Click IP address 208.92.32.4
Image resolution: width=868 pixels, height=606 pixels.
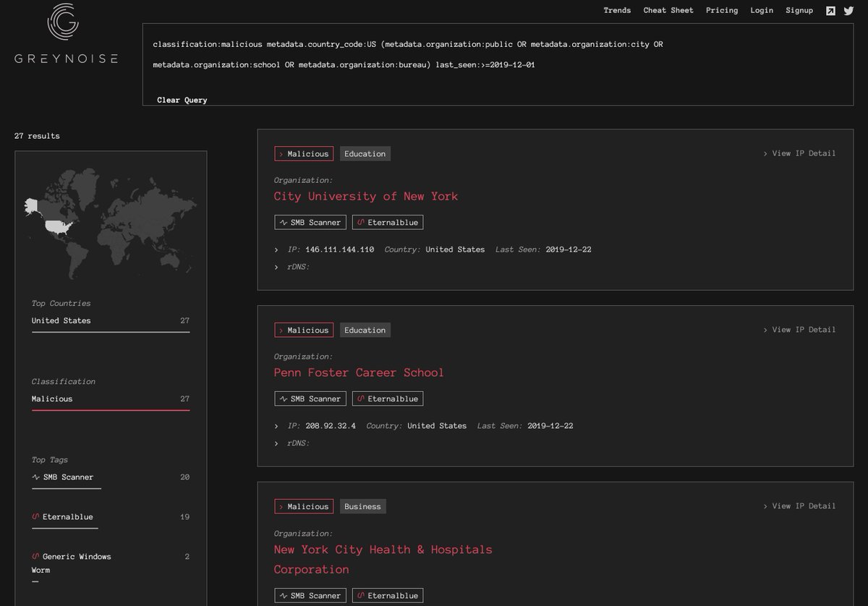331,426
